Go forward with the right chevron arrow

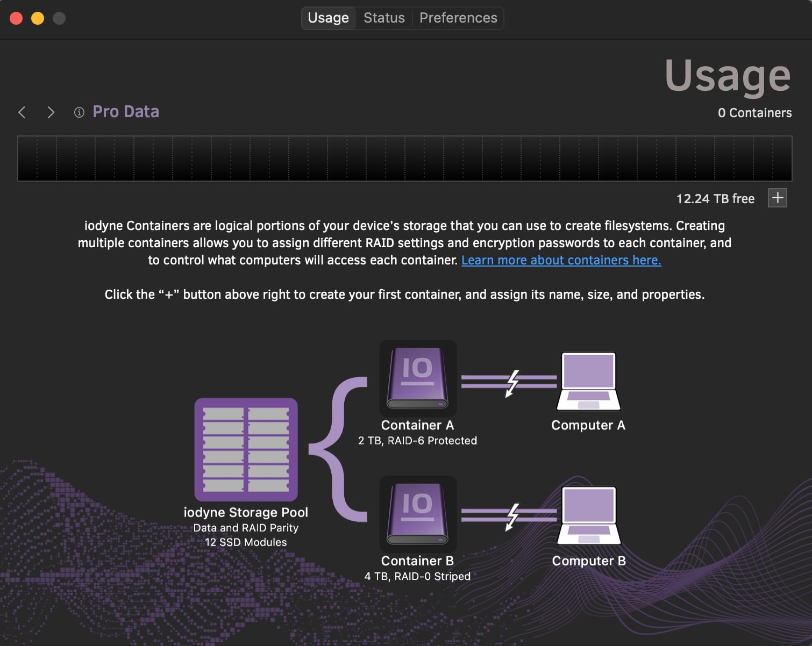pyautogui.click(x=51, y=112)
